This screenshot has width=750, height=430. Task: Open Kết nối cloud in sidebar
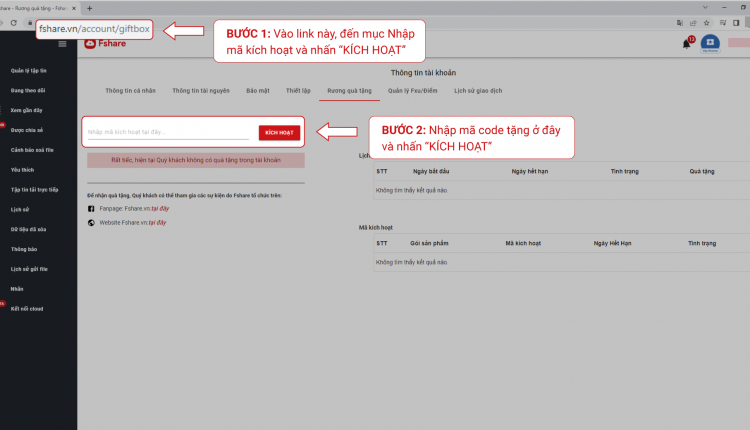[x=27, y=309]
